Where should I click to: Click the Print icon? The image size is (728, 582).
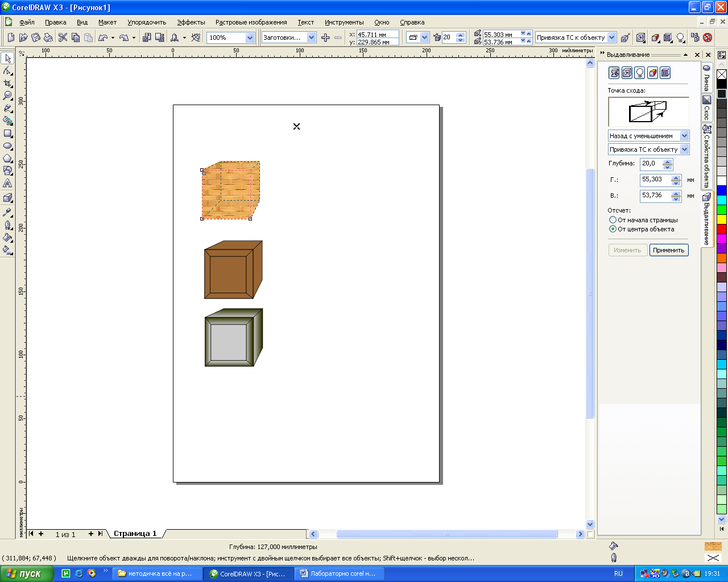point(48,38)
